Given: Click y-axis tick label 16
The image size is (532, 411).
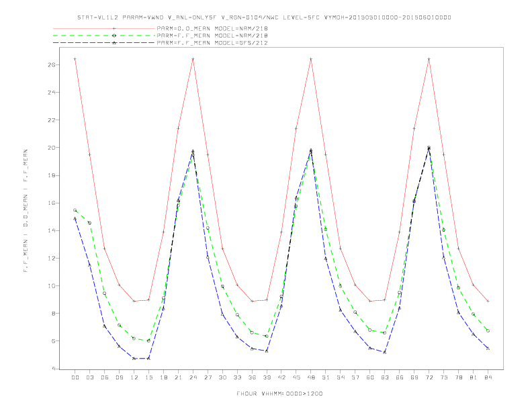Looking at the screenshot, I should click(x=52, y=203).
